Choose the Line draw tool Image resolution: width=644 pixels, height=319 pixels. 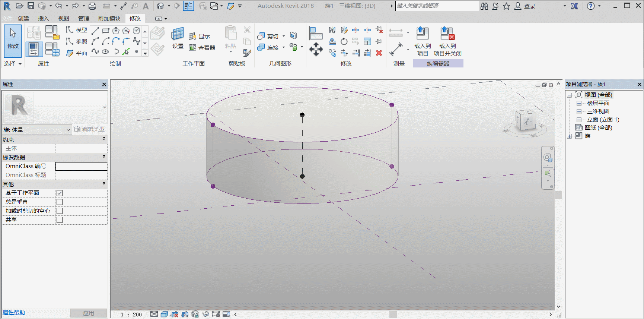(95, 31)
